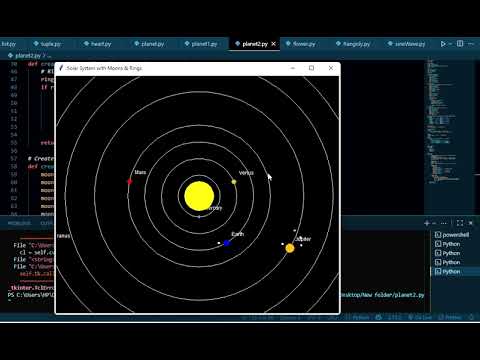The height and width of the screenshot is (360, 480).
Task: Click the Venus planet dot
Action: coord(234,182)
